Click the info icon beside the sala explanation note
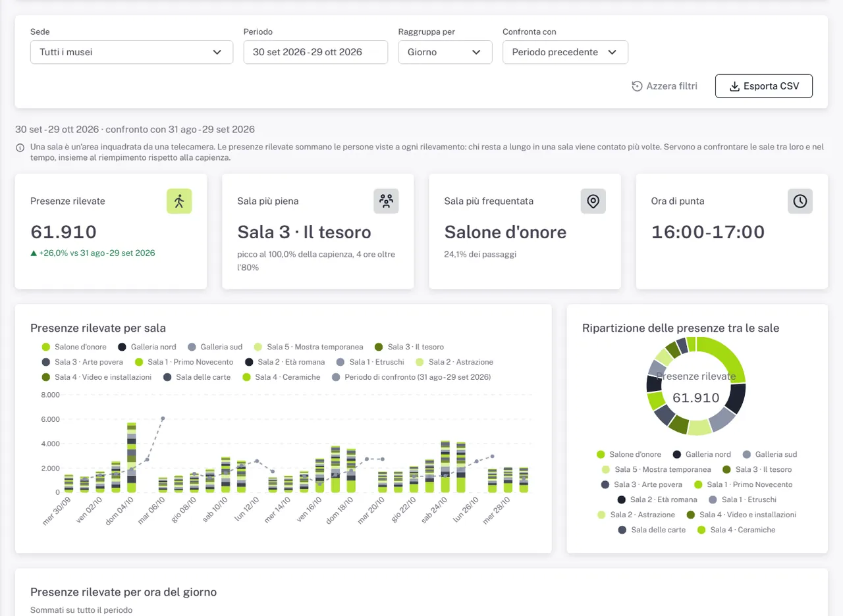 (20, 147)
